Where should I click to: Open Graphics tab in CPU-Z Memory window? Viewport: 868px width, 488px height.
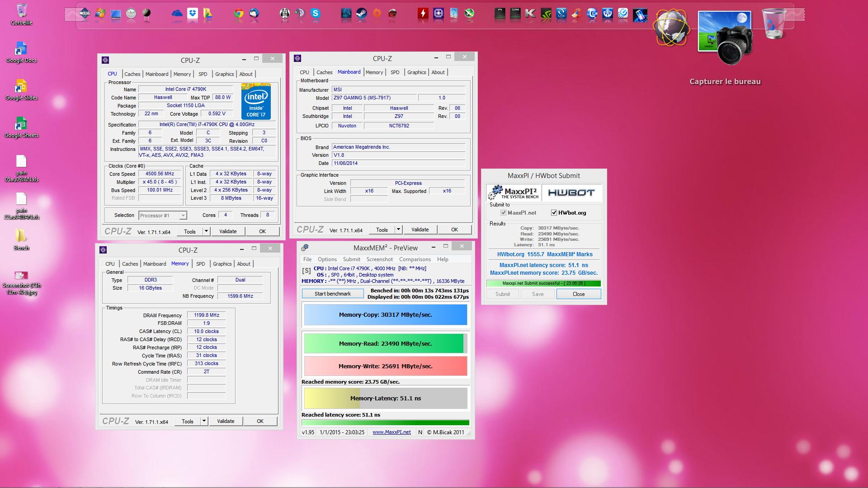coord(222,264)
